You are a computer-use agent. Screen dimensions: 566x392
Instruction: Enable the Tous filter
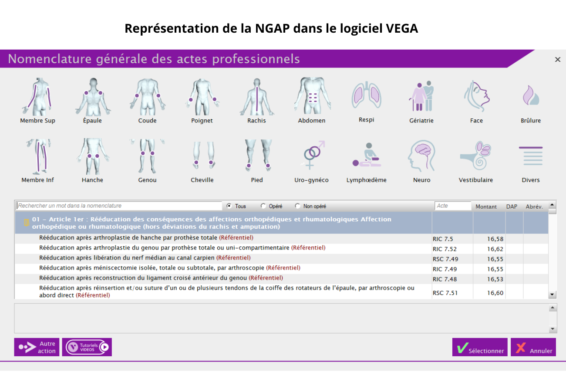[x=229, y=206]
